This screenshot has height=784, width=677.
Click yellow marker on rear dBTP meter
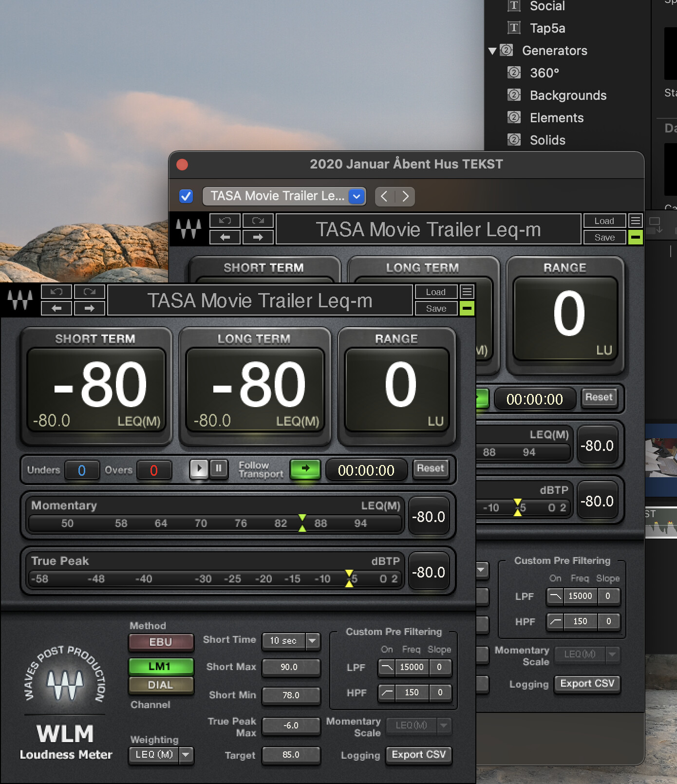click(x=518, y=507)
